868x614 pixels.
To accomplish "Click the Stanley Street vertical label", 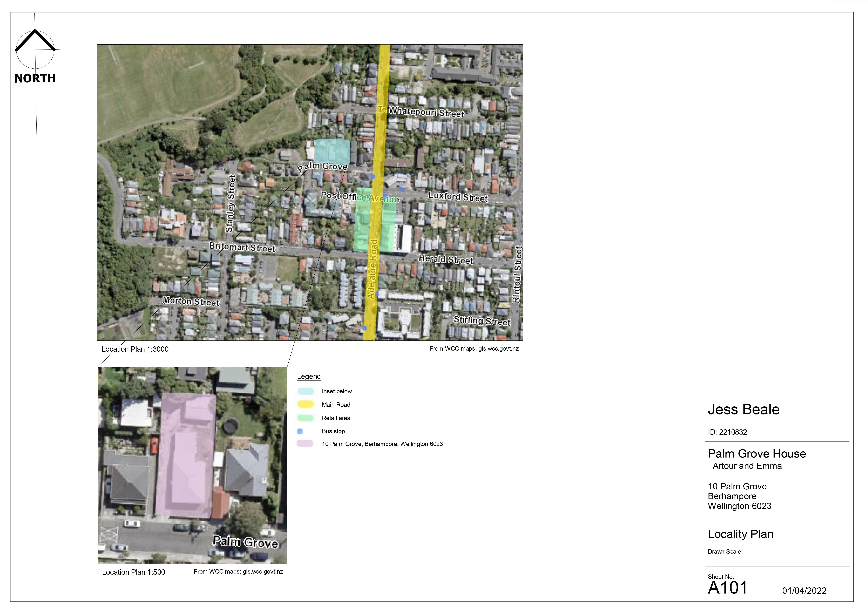I will [231, 203].
